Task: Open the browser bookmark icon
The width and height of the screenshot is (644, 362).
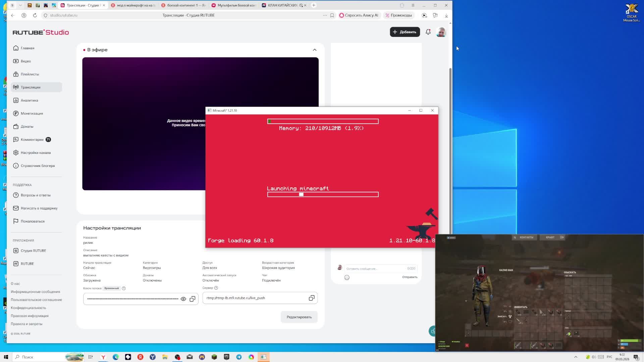Action: coord(332,15)
